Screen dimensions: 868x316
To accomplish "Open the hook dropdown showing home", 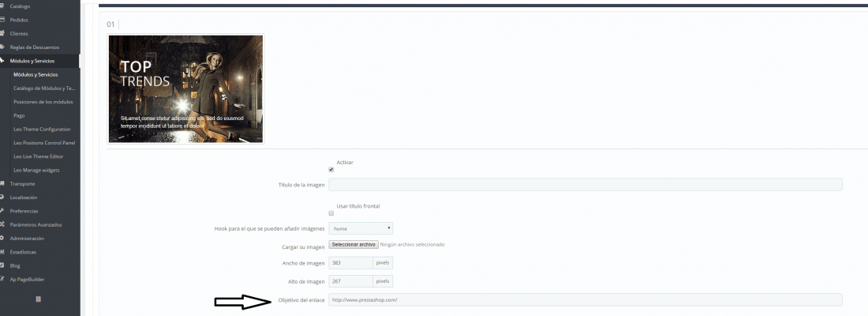I will pyautogui.click(x=361, y=228).
